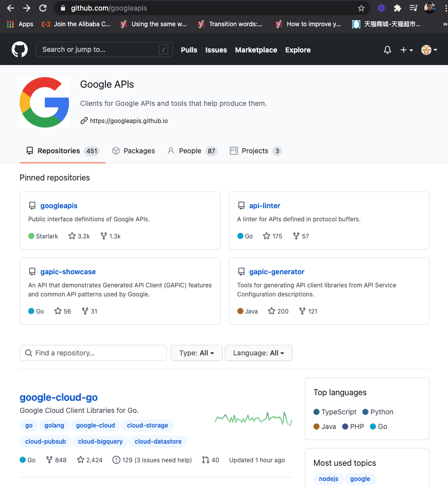Open the Chrome extensions puzzle icon
448x487 pixels.
tap(398, 8)
